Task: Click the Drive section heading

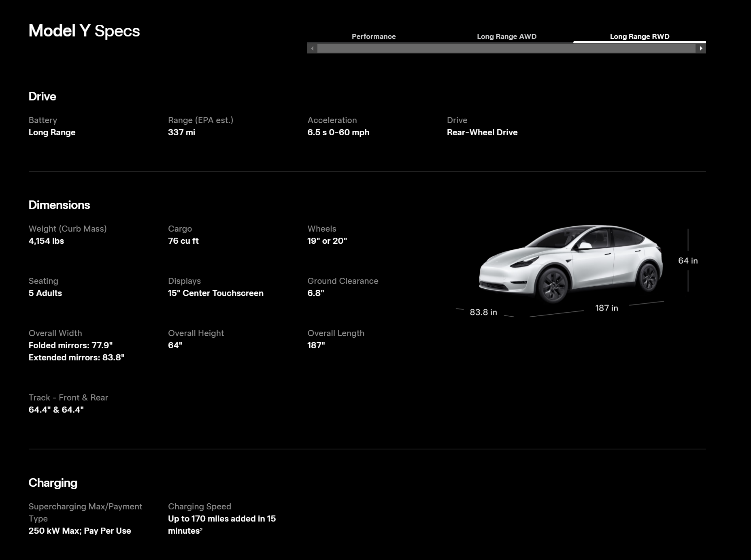Action: pos(42,96)
